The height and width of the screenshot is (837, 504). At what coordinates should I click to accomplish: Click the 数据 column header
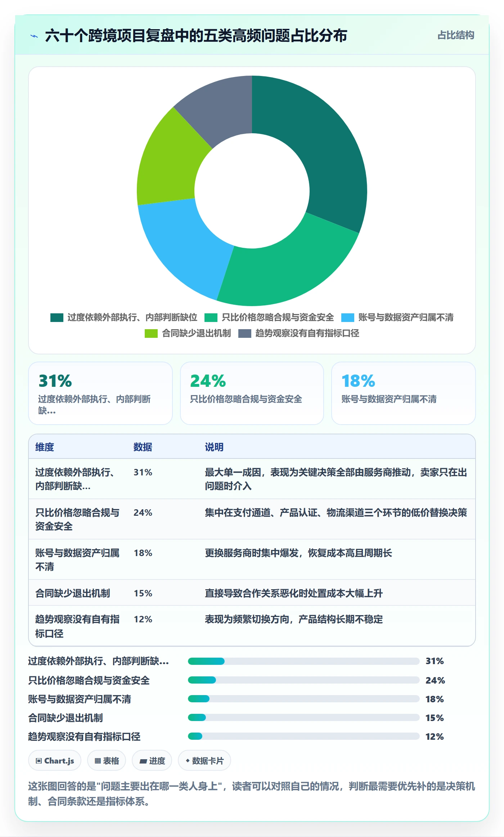click(143, 447)
